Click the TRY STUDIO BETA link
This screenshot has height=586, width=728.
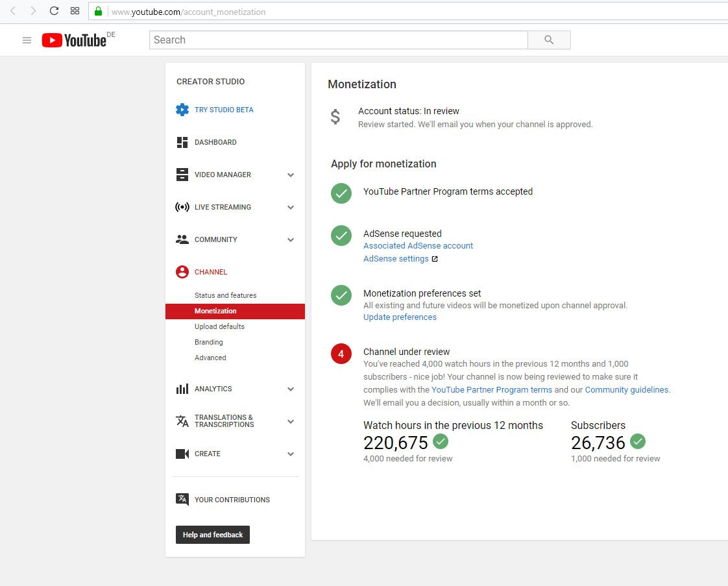click(x=224, y=110)
